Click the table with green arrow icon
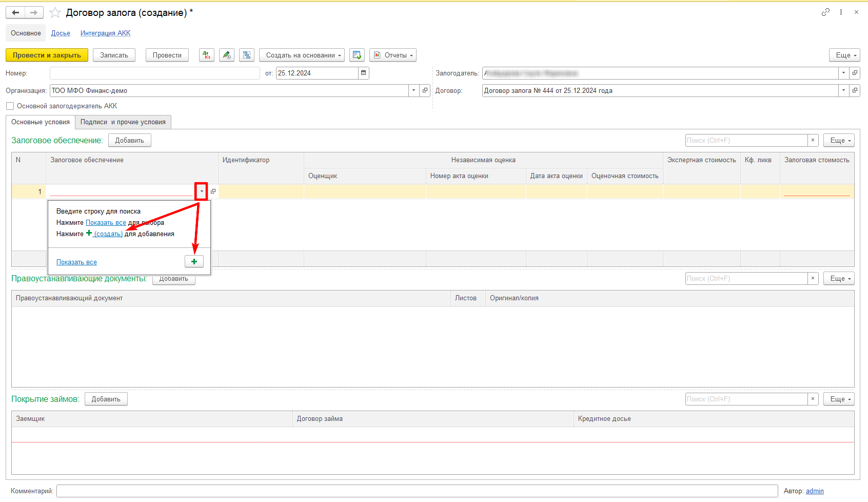 pyautogui.click(x=357, y=55)
